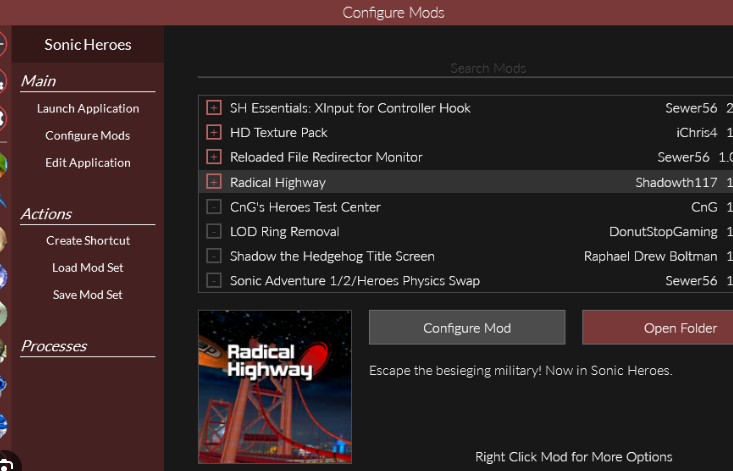Open Edit Application in the sidebar
The height and width of the screenshot is (471, 733).
(88, 162)
